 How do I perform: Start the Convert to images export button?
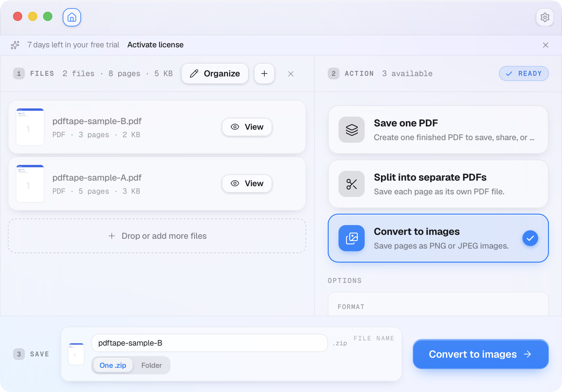tap(481, 354)
